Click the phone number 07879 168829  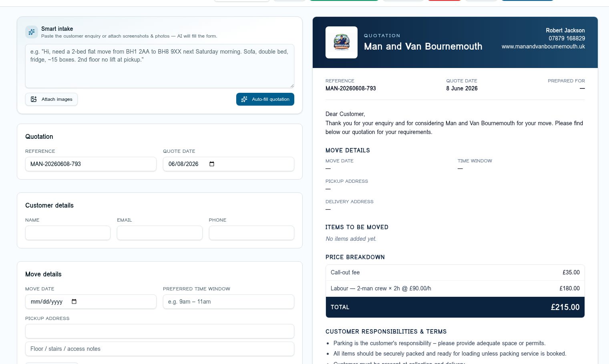(x=567, y=38)
